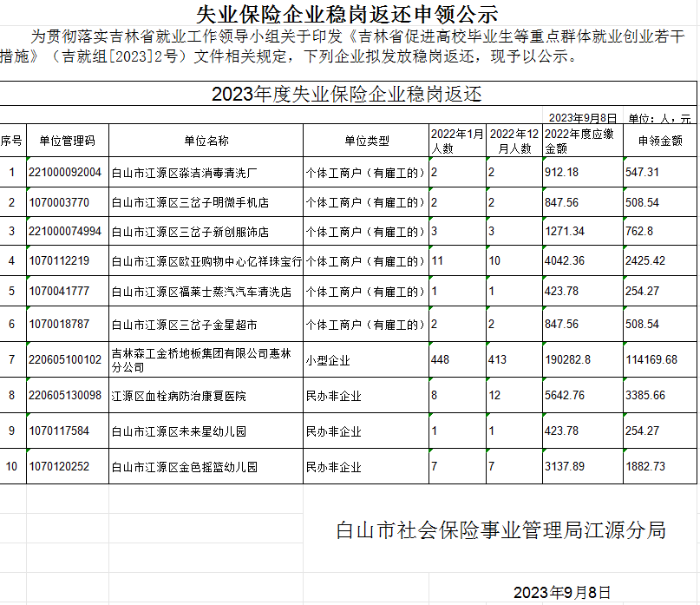This screenshot has width=700, height=605.
Task: Click the 单位：人，元 unit label
Action: click(x=659, y=118)
